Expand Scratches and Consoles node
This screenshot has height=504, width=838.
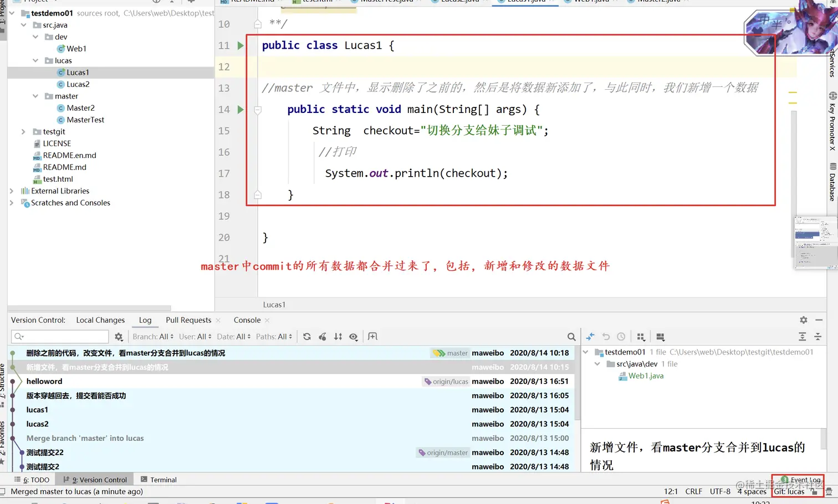(x=12, y=203)
